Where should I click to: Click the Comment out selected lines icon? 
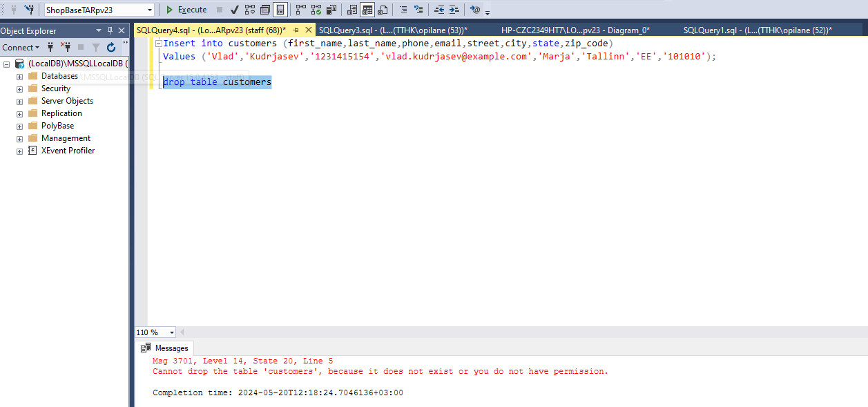click(403, 10)
